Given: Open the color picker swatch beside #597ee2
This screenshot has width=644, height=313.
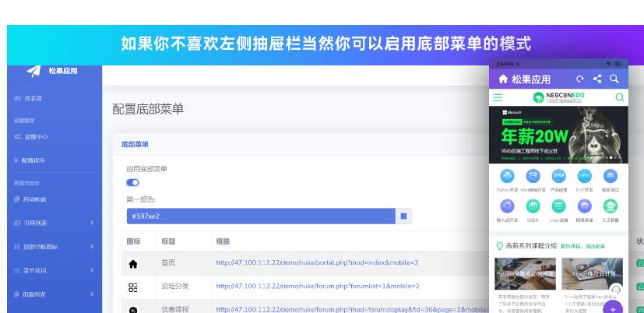Looking at the screenshot, I should (x=403, y=216).
